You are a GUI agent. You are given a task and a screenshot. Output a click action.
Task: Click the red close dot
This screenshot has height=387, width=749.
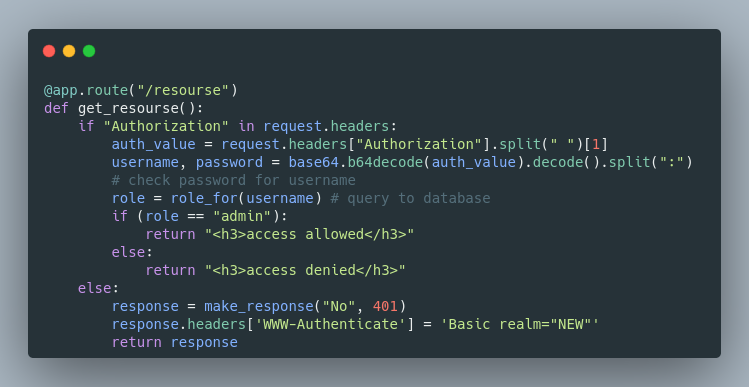point(49,51)
